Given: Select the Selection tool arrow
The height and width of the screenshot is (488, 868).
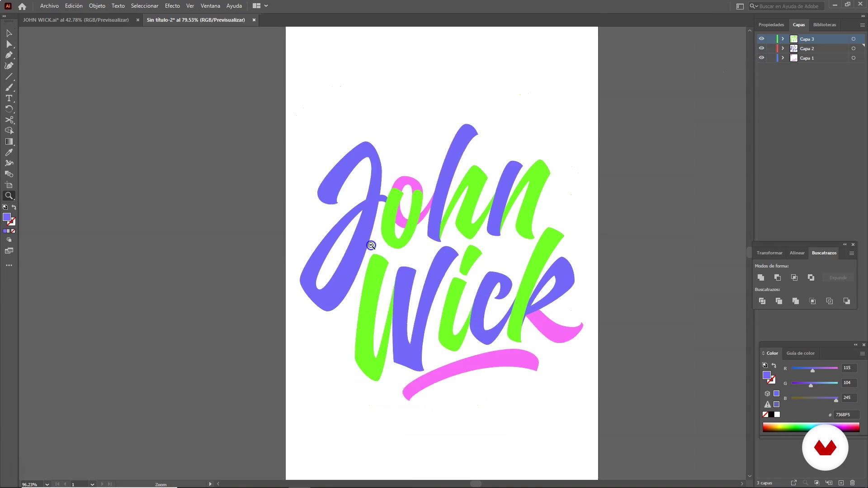Looking at the screenshot, I should tap(9, 33).
